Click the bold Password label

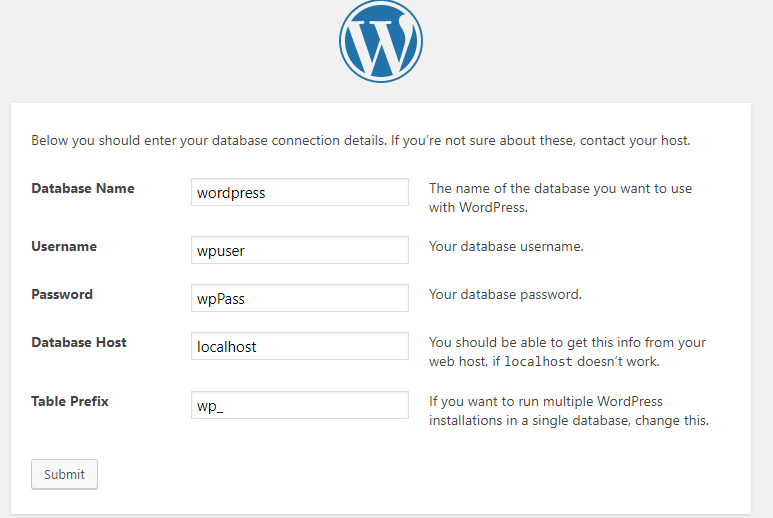point(62,294)
